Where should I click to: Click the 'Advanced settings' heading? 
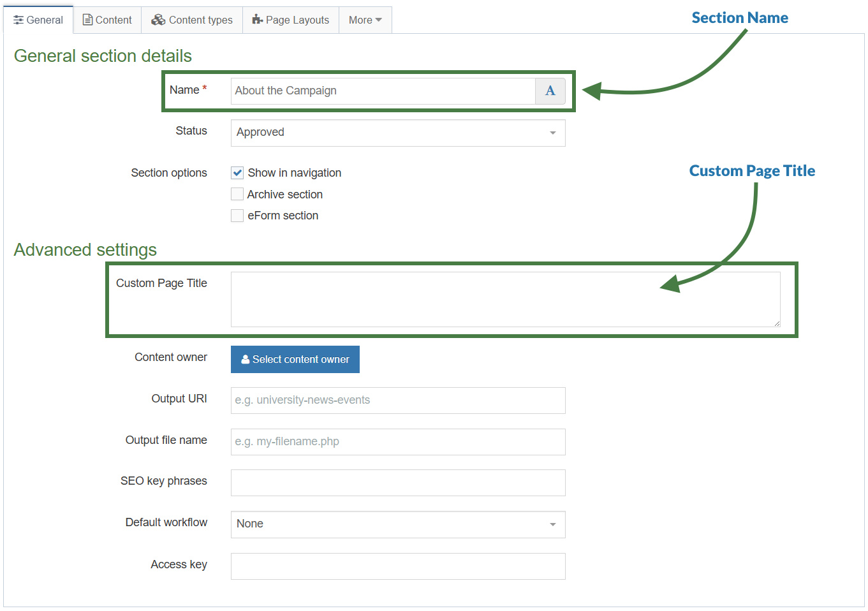pos(85,250)
